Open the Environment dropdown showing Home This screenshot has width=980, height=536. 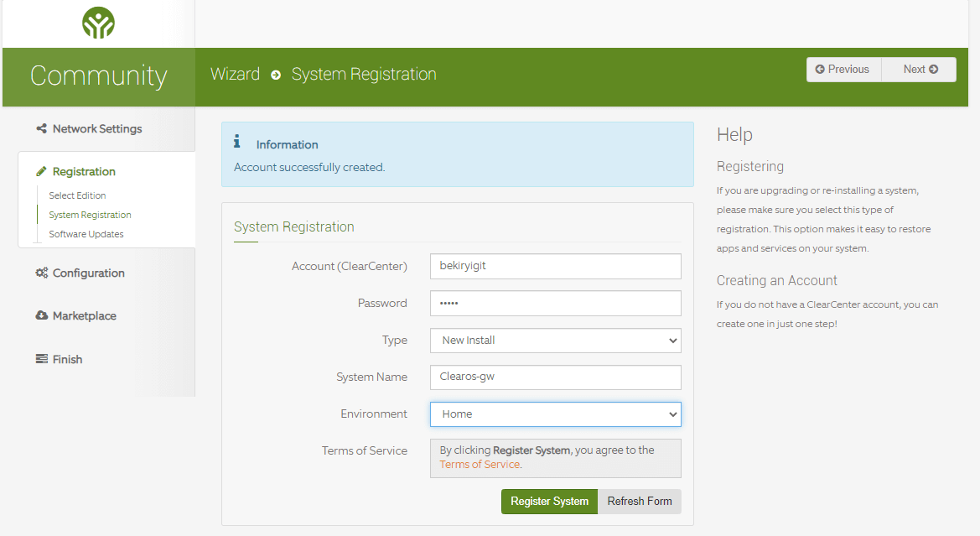pos(555,414)
